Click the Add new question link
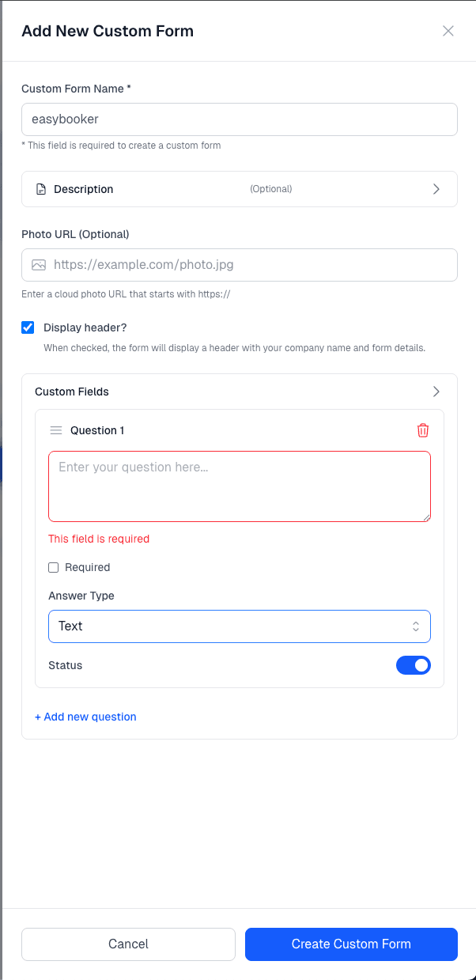Viewport: 476px width, 980px height. click(x=85, y=717)
